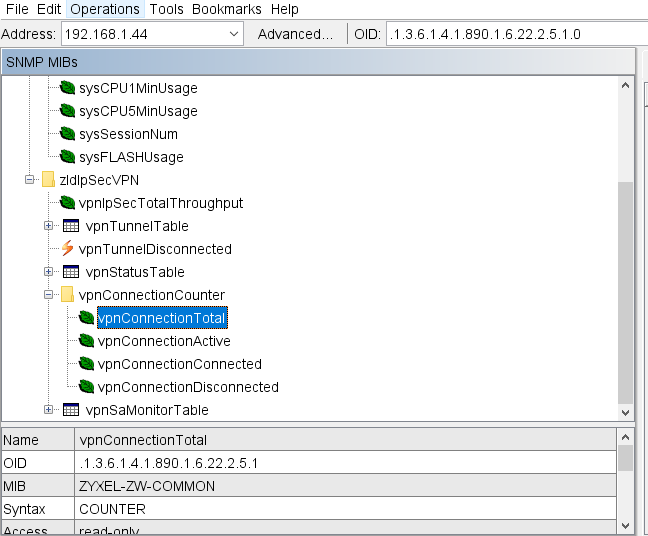Select vpnStatusTable in the tree
Screen dimensions: 648x536
[x=135, y=272]
